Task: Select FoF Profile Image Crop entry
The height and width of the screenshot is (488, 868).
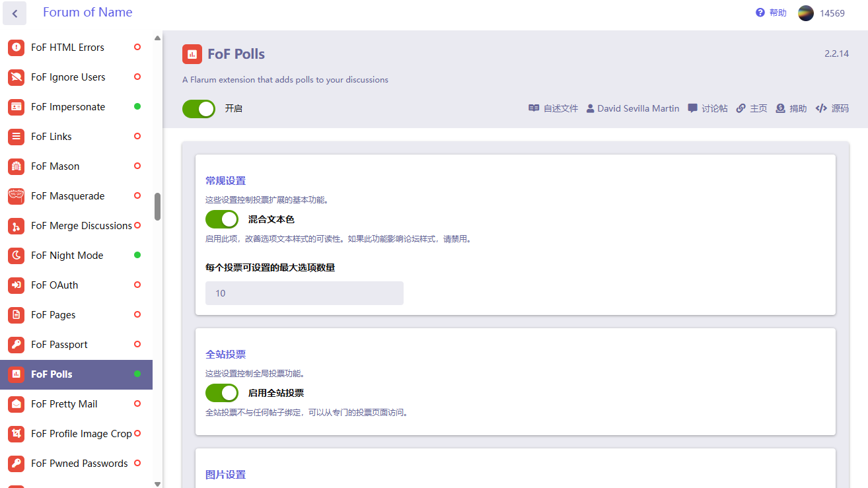Action: point(76,434)
